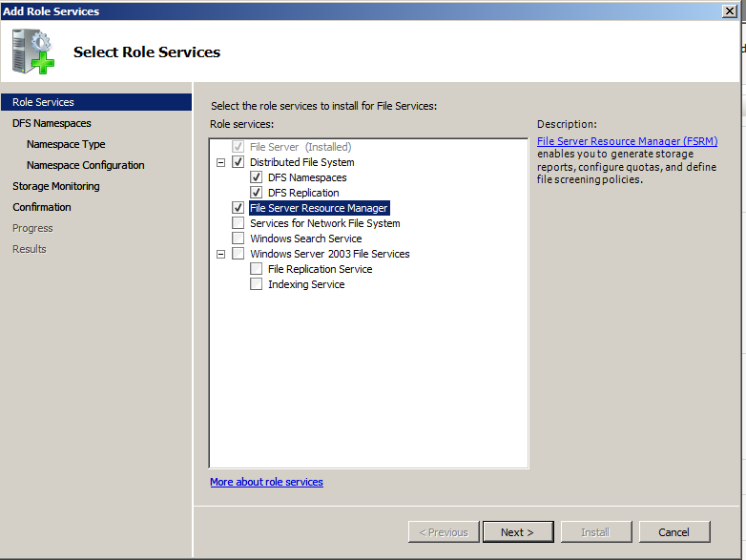This screenshot has width=746, height=560.
Task: Select the DFS Namespaces tree label
Action: point(307,177)
